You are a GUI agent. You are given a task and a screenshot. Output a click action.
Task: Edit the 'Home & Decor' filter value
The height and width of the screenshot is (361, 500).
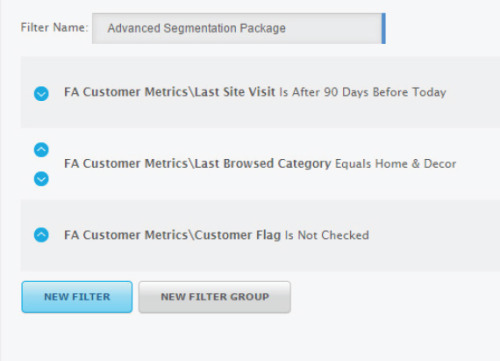(415, 164)
